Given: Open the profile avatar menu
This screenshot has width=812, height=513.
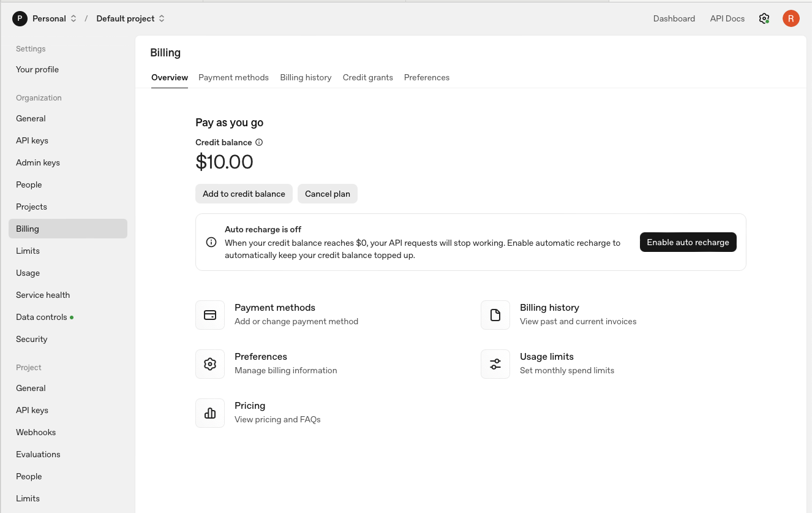Looking at the screenshot, I should point(791,18).
